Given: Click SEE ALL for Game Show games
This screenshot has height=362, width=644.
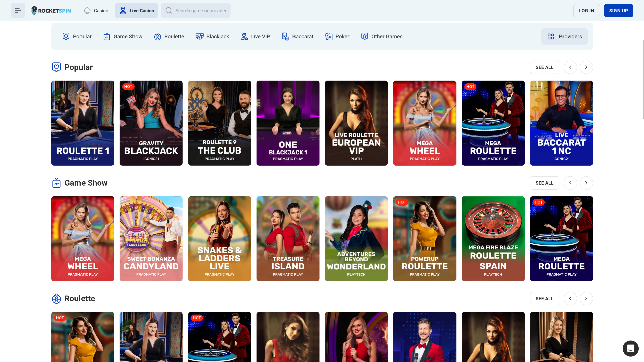Looking at the screenshot, I should pos(544,183).
